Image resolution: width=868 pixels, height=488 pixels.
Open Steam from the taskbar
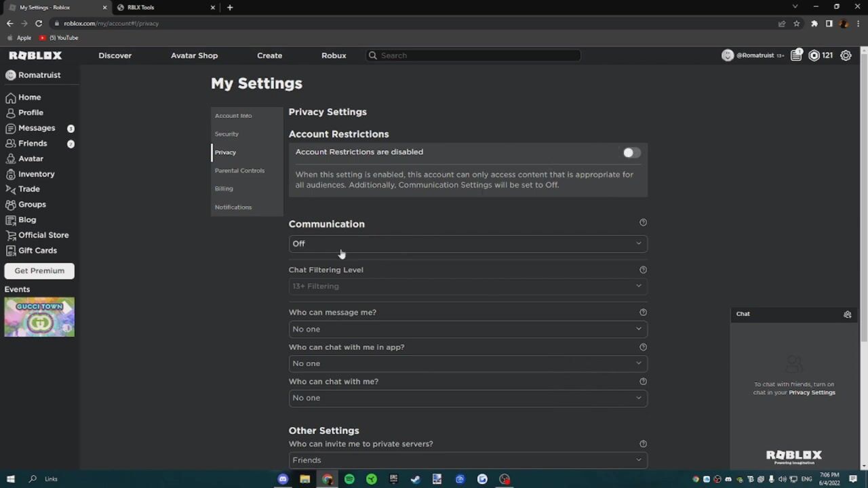(x=415, y=479)
